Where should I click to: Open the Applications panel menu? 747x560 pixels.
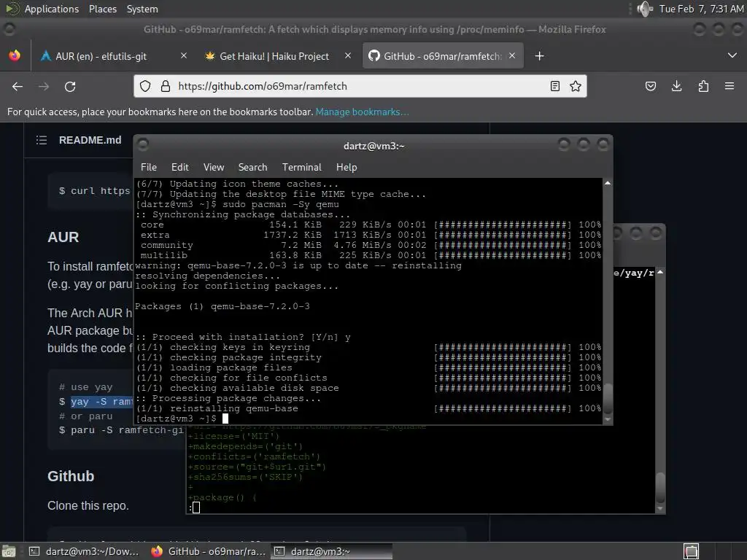point(52,9)
